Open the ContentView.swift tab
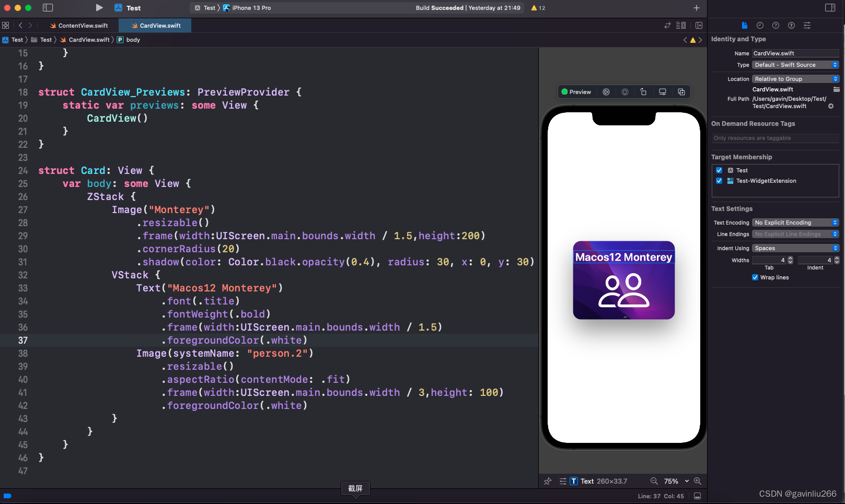 pos(78,26)
